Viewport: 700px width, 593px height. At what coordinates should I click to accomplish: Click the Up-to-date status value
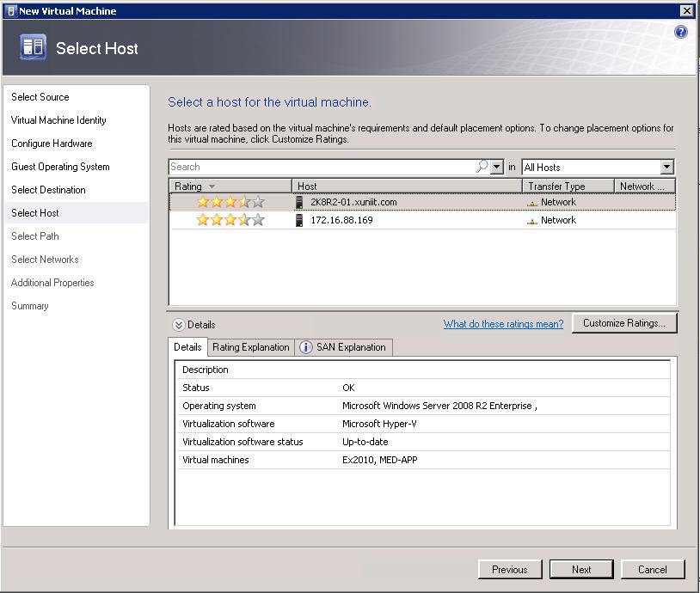pyautogui.click(x=365, y=442)
